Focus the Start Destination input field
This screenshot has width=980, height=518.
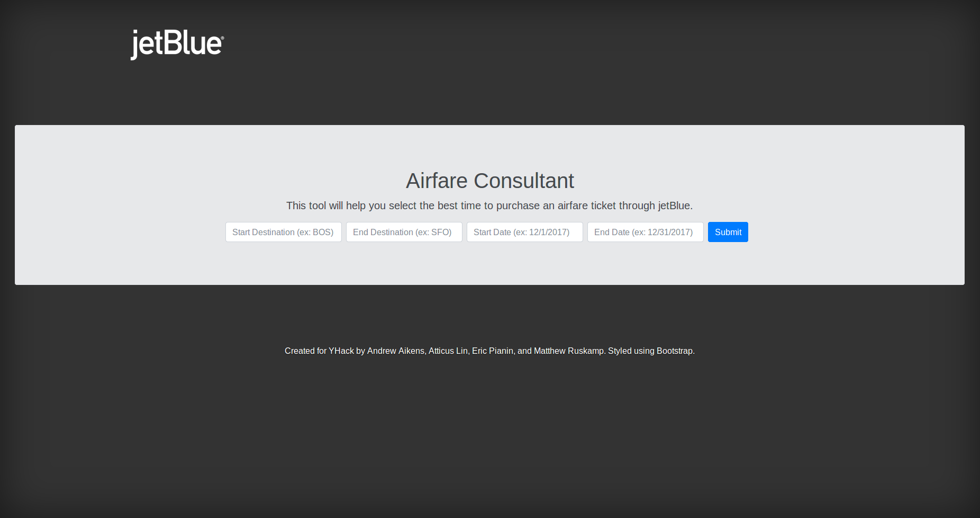pos(284,232)
